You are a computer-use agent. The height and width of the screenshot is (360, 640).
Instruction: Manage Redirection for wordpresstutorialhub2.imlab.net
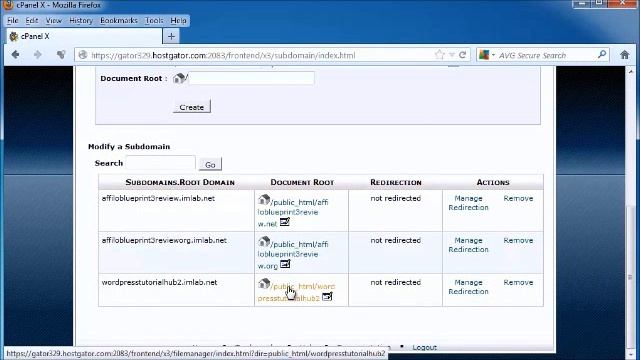[x=468, y=287]
